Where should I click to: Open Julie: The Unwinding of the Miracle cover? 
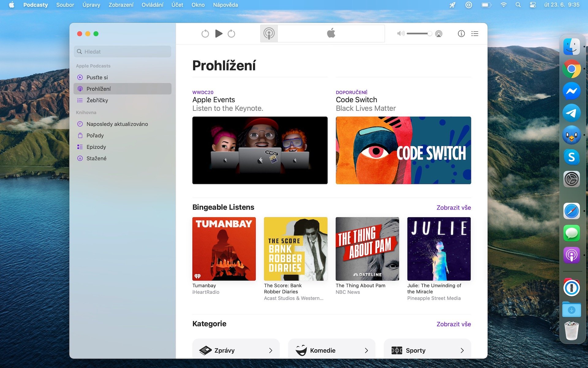[x=439, y=249]
